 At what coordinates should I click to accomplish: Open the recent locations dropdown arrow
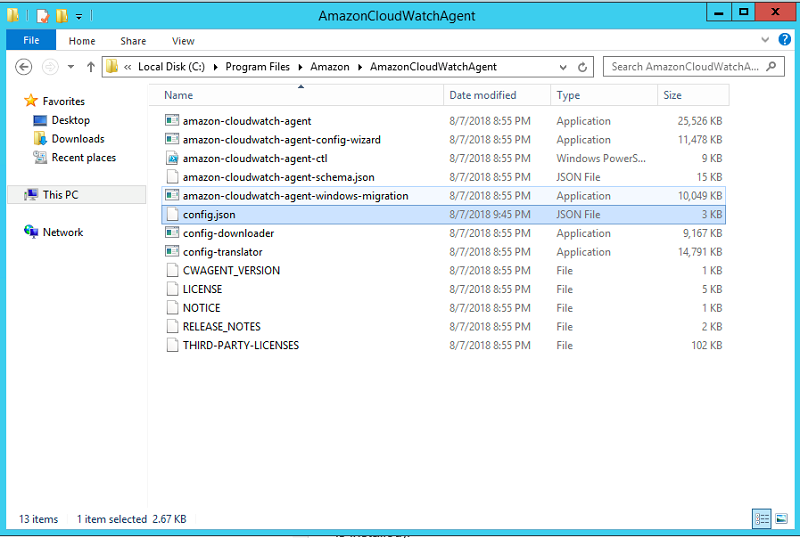click(x=71, y=67)
